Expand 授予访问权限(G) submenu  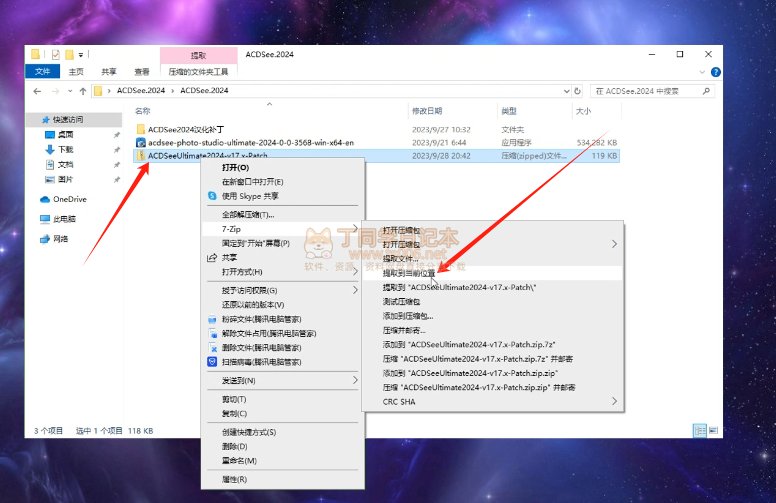283,290
